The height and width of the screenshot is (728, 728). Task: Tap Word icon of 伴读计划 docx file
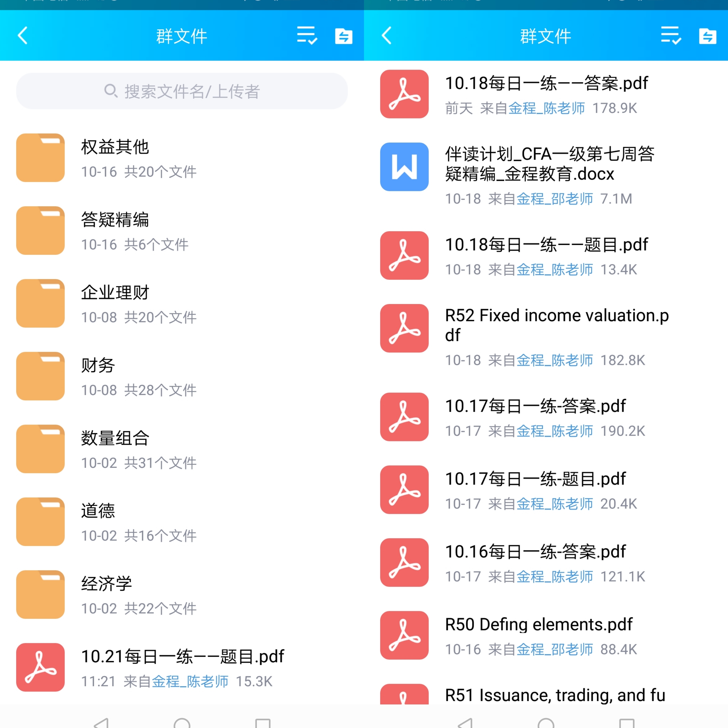pos(404,167)
